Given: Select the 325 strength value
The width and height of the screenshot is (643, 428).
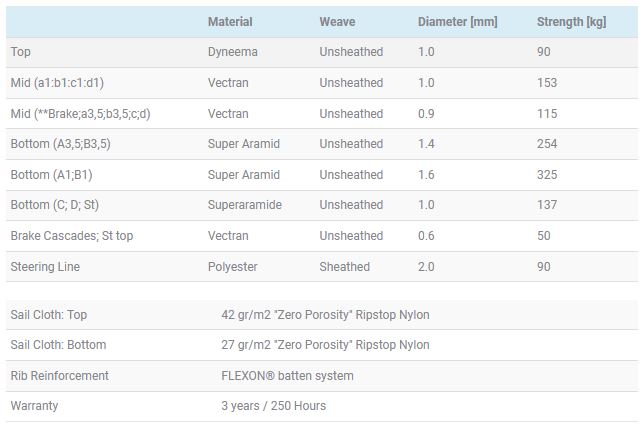Looking at the screenshot, I should tap(547, 175).
